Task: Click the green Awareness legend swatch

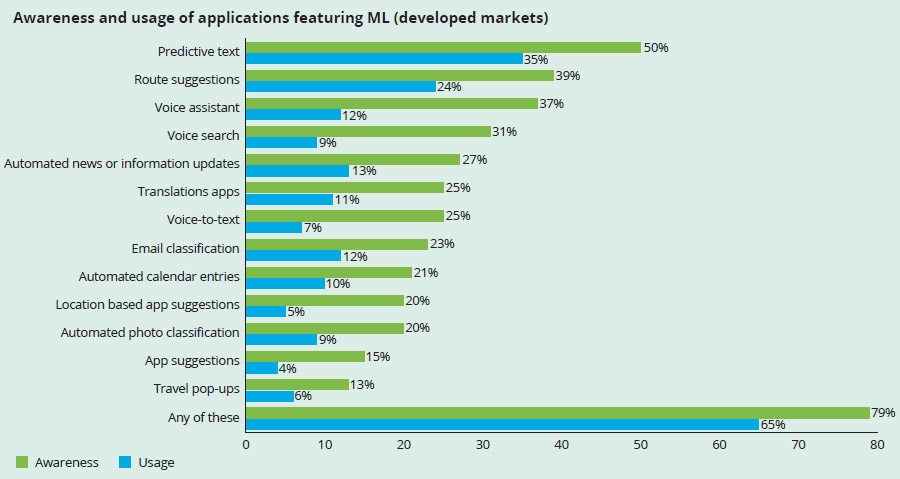Action: tap(22, 462)
